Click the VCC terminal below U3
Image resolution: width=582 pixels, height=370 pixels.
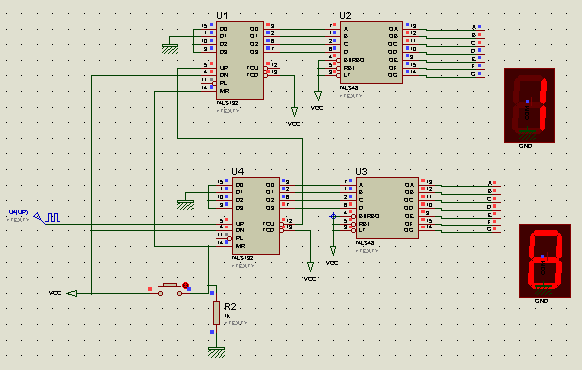click(333, 251)
